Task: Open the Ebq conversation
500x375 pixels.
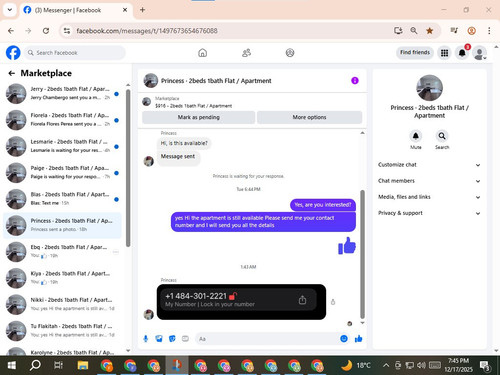Action: point(62,252)
